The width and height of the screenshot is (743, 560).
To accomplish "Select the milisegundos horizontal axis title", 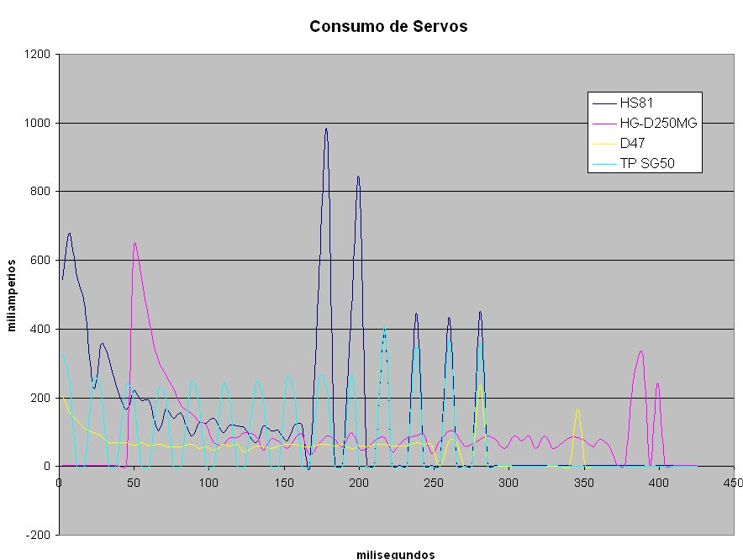I will 395,554.
